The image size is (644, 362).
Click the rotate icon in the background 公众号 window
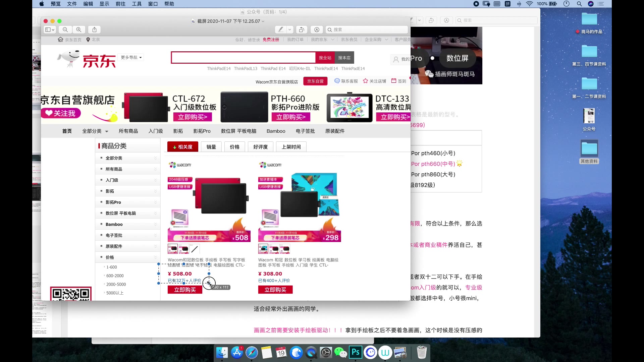431,20
